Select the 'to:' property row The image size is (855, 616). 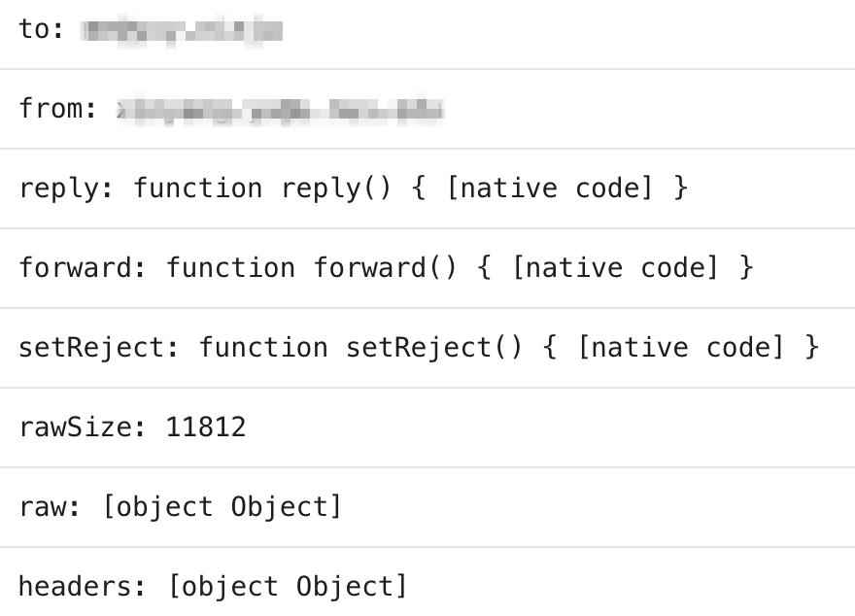tap(427, 30)
